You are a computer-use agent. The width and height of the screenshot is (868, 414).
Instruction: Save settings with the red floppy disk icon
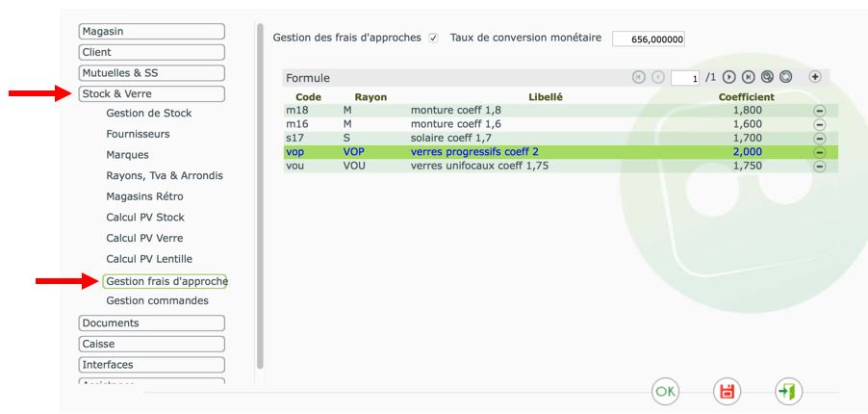pos(727,391)
